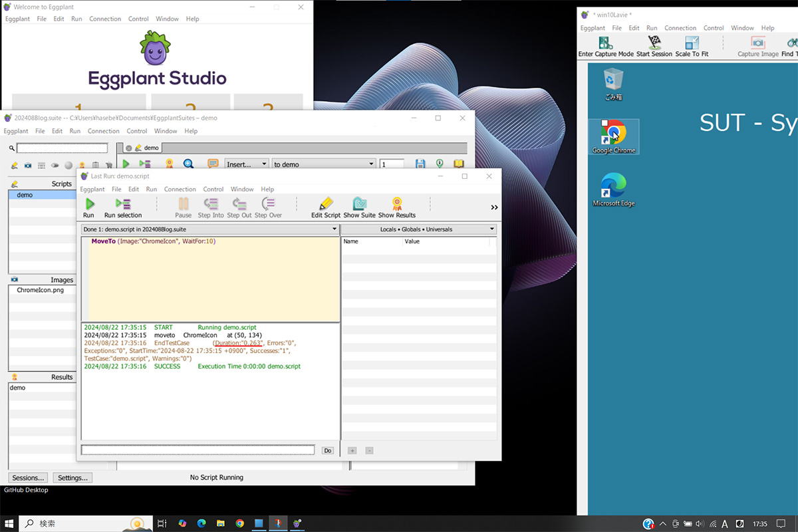Click the speech bubble comment icon in suite toolbar

(x=213, y=164)
